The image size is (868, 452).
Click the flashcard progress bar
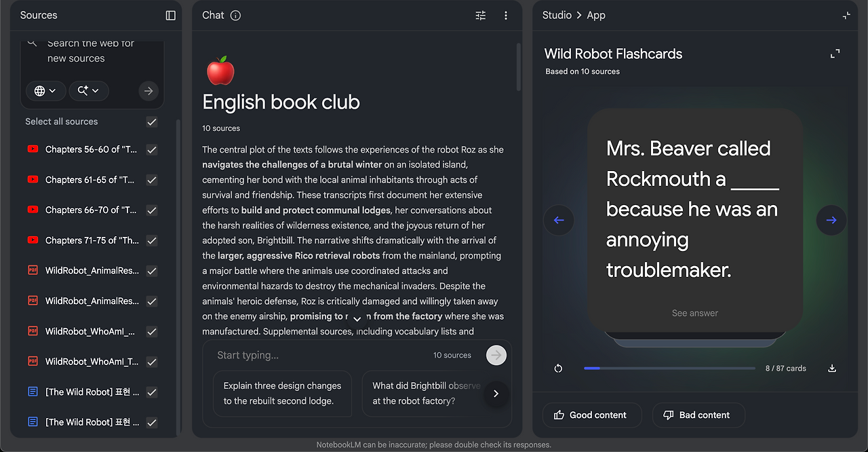pyautogui.click(x=669, y=369)
